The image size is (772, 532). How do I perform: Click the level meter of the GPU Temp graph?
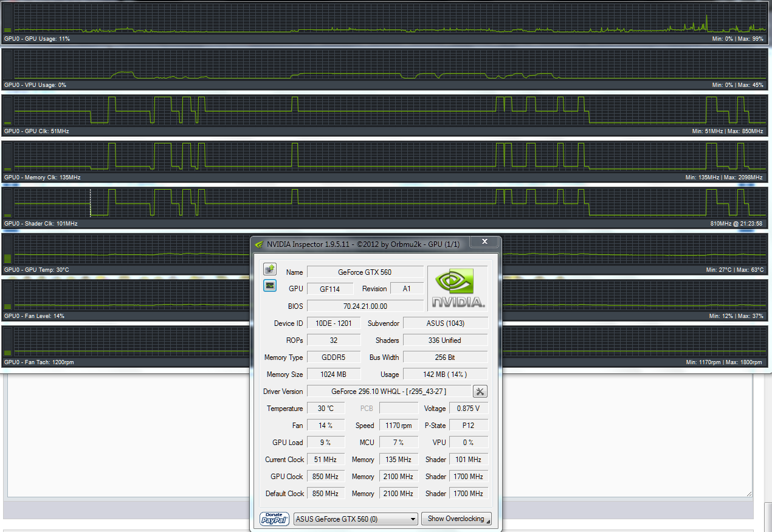click(8, 249)
